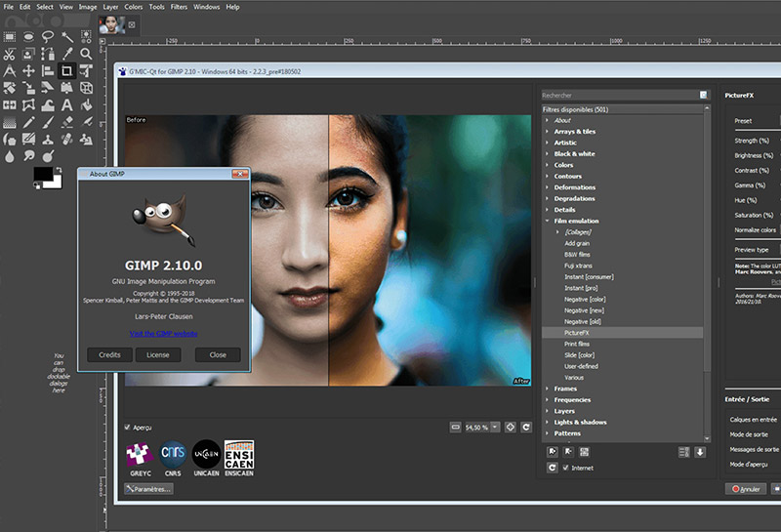Select the Eraser tool
This screenshot has width=781, height=532.
tap(66, 122)
